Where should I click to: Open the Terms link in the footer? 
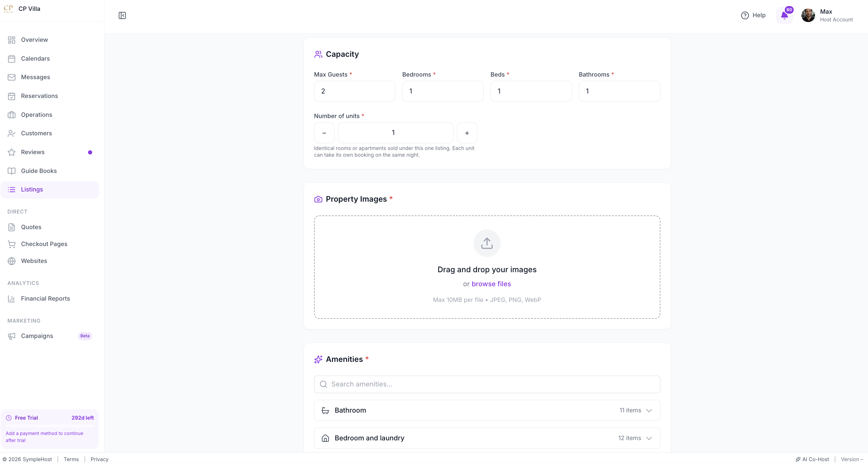click(71, 459)
